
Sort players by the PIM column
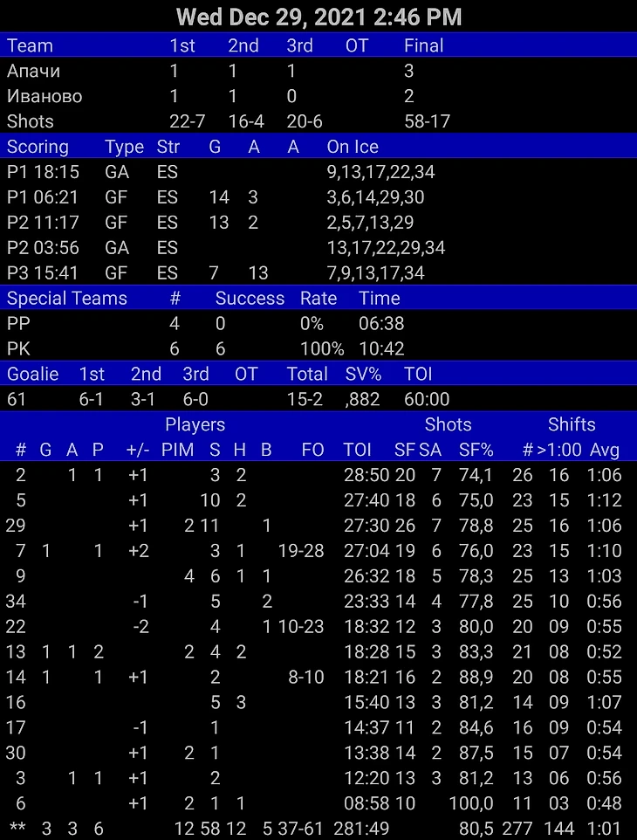tap(178, 451)
